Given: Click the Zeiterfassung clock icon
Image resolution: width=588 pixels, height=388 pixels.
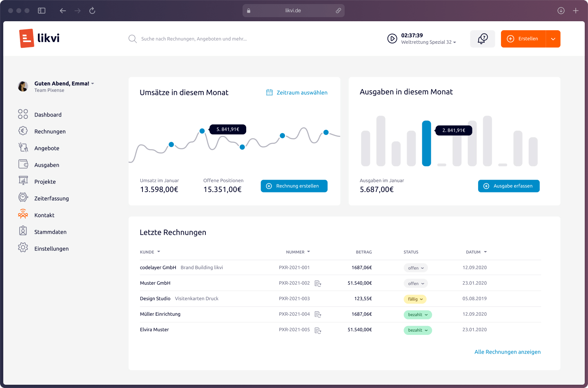Looking at the screenshot, I should tap(23, 198).
